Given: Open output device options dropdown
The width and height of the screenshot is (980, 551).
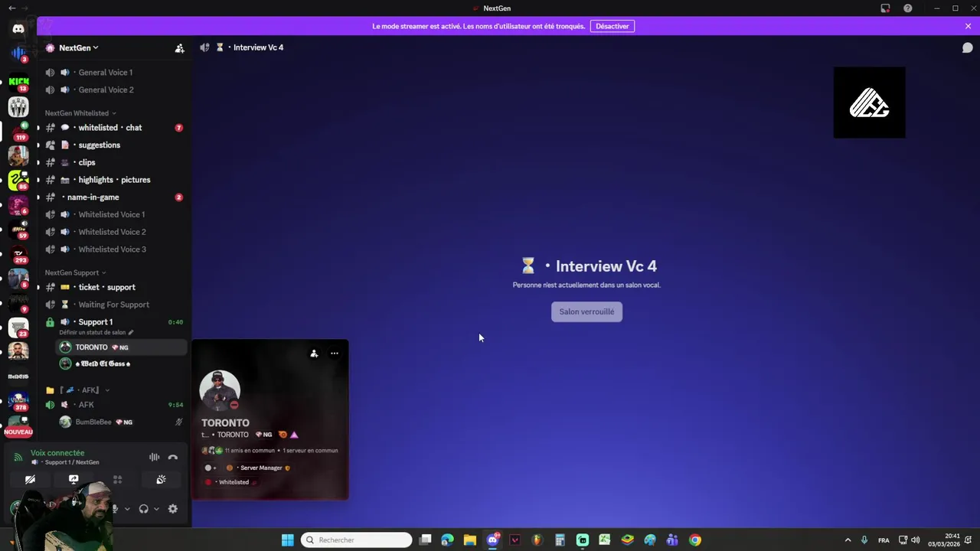Looking at the screenshot, I should pos(156,509).
